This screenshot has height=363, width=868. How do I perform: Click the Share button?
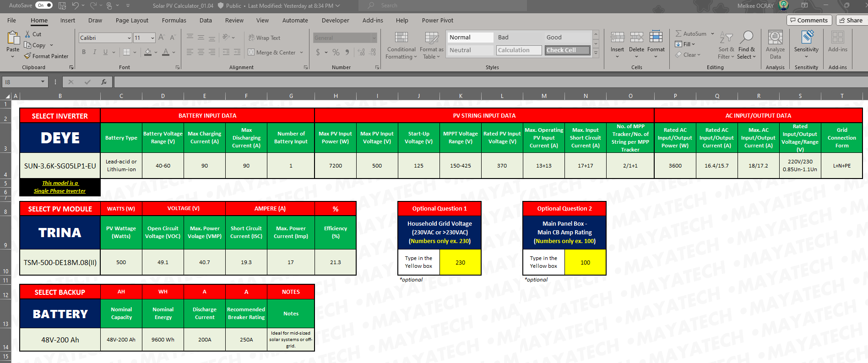[852, 20]
